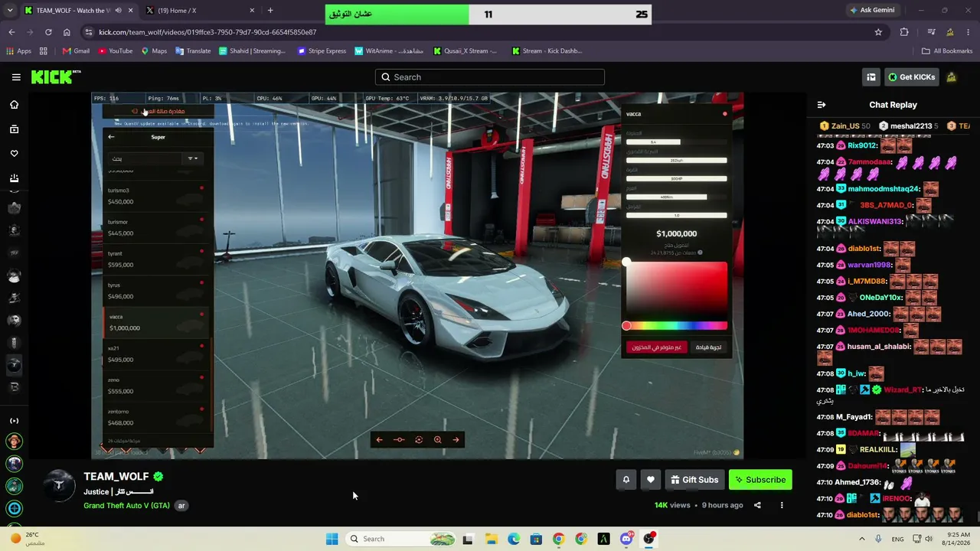The image size is (980, 551).
Task: Open the All Bookmarks folder
Action: (947, 51)
